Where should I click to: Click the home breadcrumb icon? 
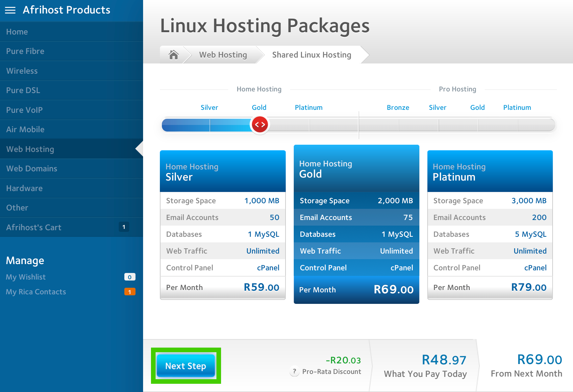tap(174, 55)
